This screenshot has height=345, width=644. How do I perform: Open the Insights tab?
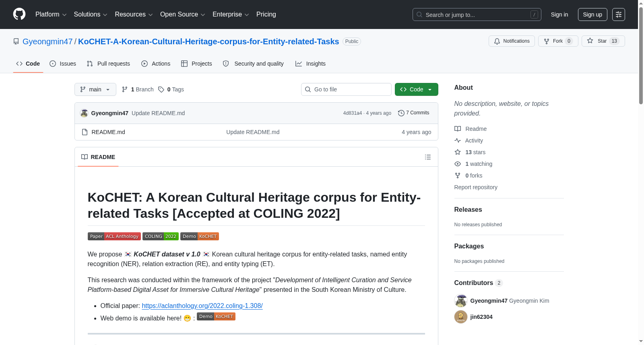[310, 64]
